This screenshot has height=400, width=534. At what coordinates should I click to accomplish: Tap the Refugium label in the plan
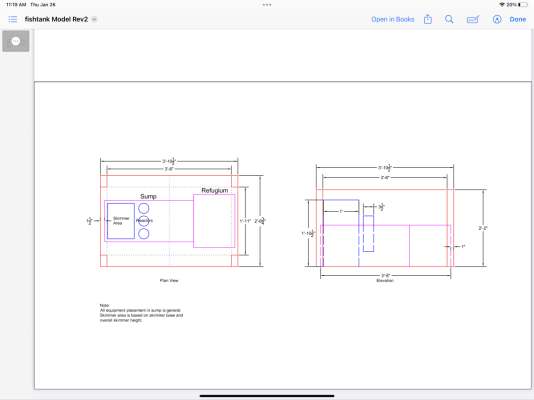click(215, 190)
